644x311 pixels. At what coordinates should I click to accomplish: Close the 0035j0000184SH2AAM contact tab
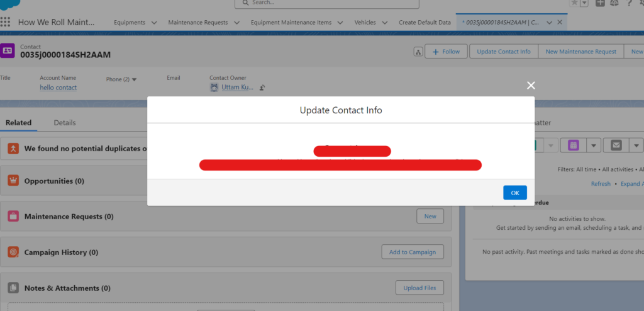(559, 22)
